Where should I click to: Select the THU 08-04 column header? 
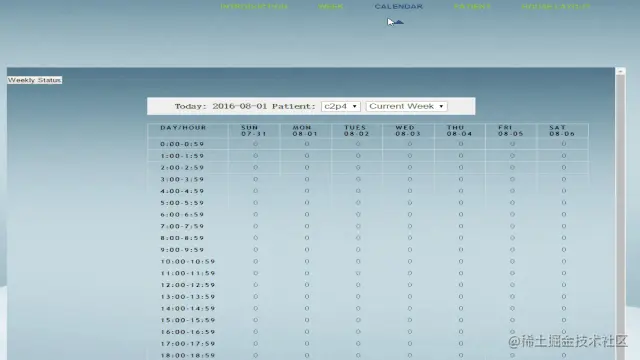tap(459, 131)
